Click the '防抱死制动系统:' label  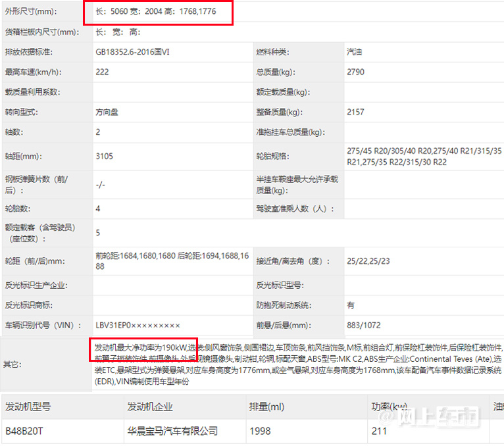pyautogui.click(x=284, y=305)
